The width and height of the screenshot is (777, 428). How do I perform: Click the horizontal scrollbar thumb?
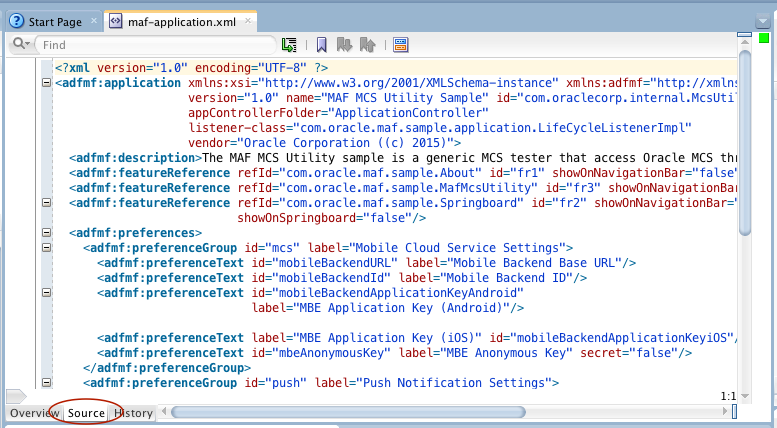tap(348, 412)
